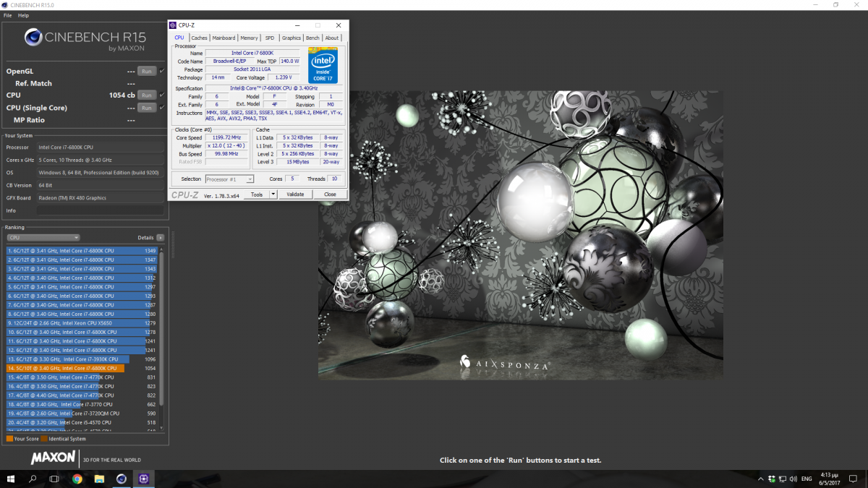Select ranking entry 18 i7-3770 CPU
The width and height of the screenshot is (868, 488).
click(x=82, y=404)
